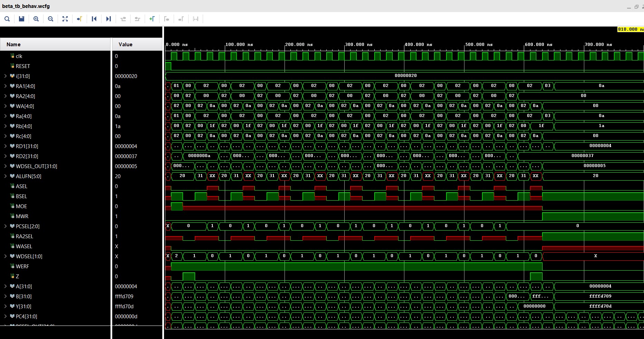The image size is (644, 339).
Task: Expand the WDSEL_OUT[31:0] bus
Action: pyautogui.click(x=5, y=166)
